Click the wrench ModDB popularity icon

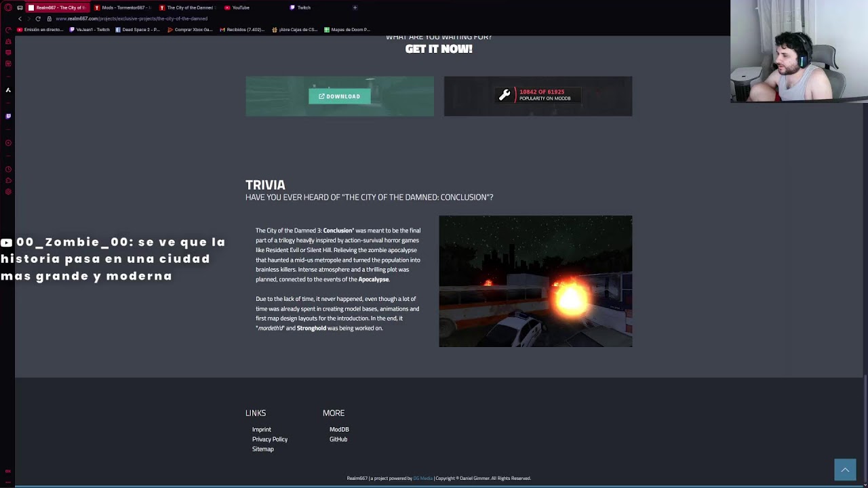[505, 96]
